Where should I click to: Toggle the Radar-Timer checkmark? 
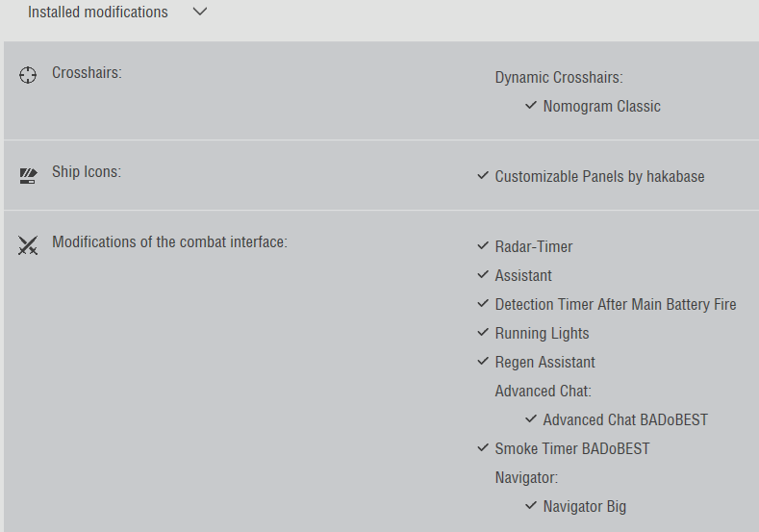tap(483, 246)
